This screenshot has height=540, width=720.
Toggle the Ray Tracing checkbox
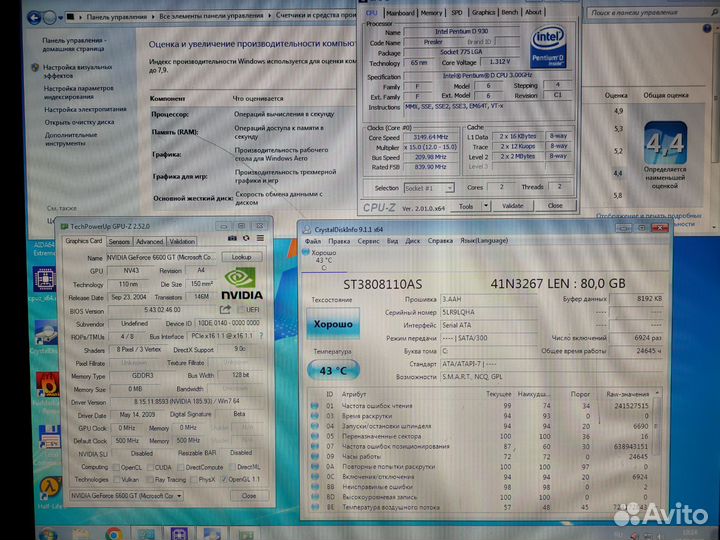tap(150, 479)
